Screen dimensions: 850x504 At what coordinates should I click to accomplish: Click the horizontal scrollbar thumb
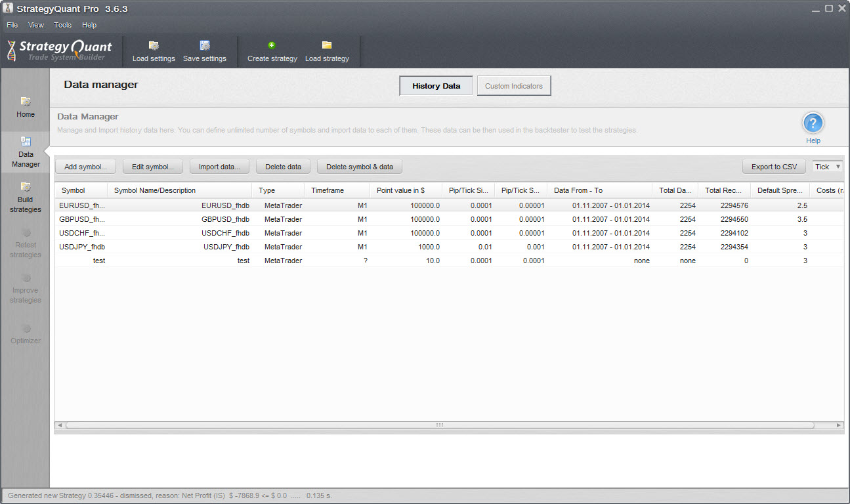tap(440, 425)
